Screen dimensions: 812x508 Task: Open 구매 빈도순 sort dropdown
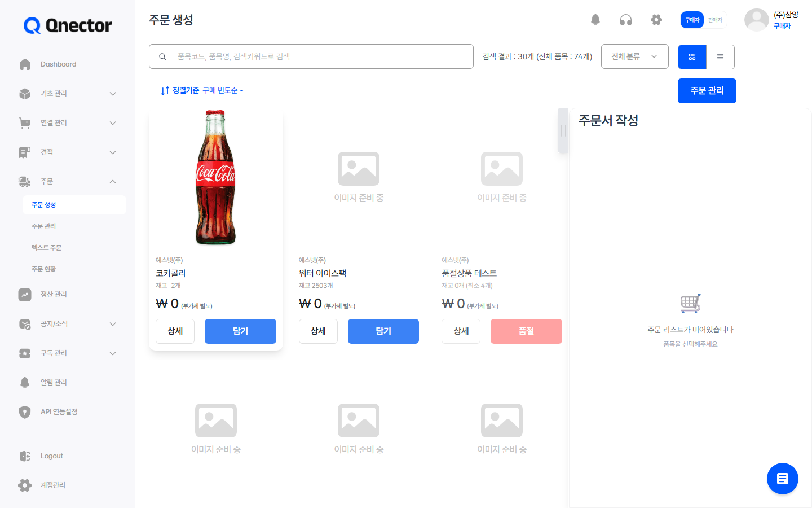click(223, 90)
